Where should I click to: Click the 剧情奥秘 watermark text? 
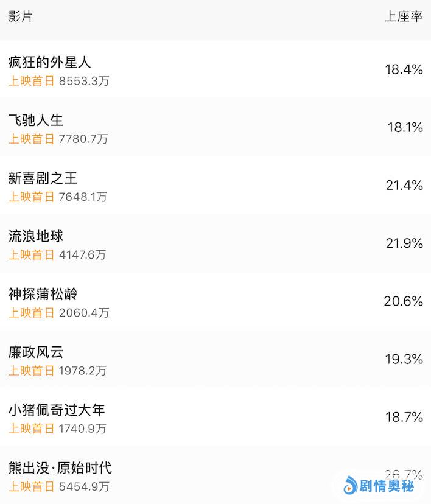[x=387, y=486]
